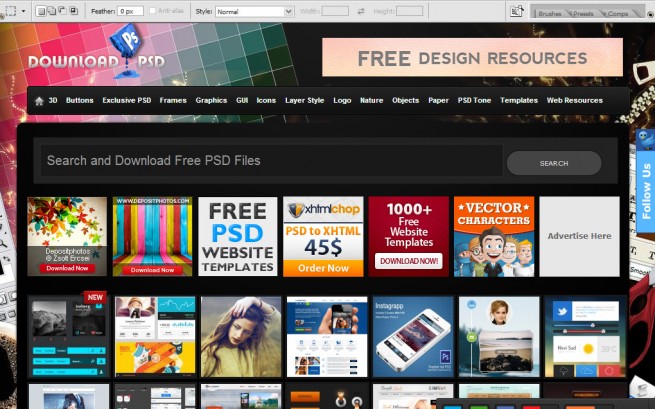Open the Nature category
Image resolution: width=655 pixels, height=409 pixels.
point(371,100)
